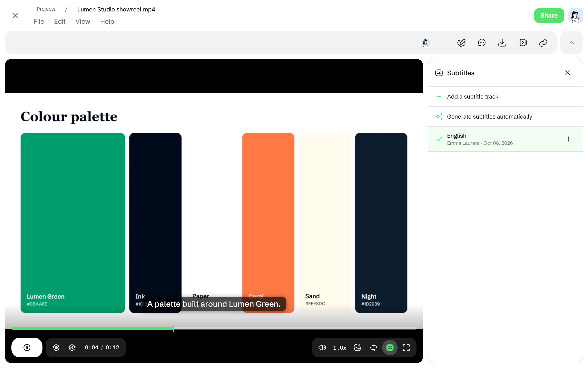Toggle the loop playback icon
The height and width of the screenshot is (368, 588).
pyautogui.click(x=373, y=347)
